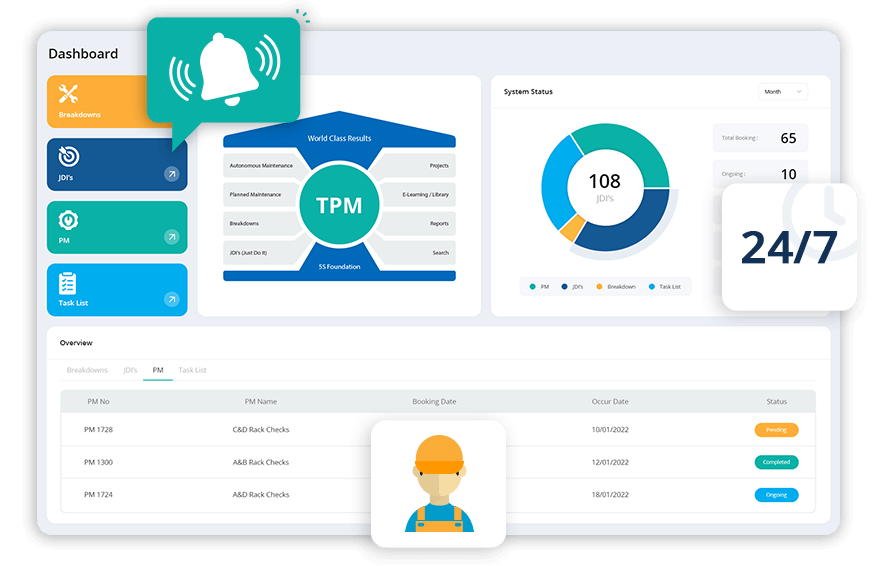Switch to the Breakdowns overview tab
Image resolution: width=878 pixels, height=566 pixels.
[x=87, y=370]
